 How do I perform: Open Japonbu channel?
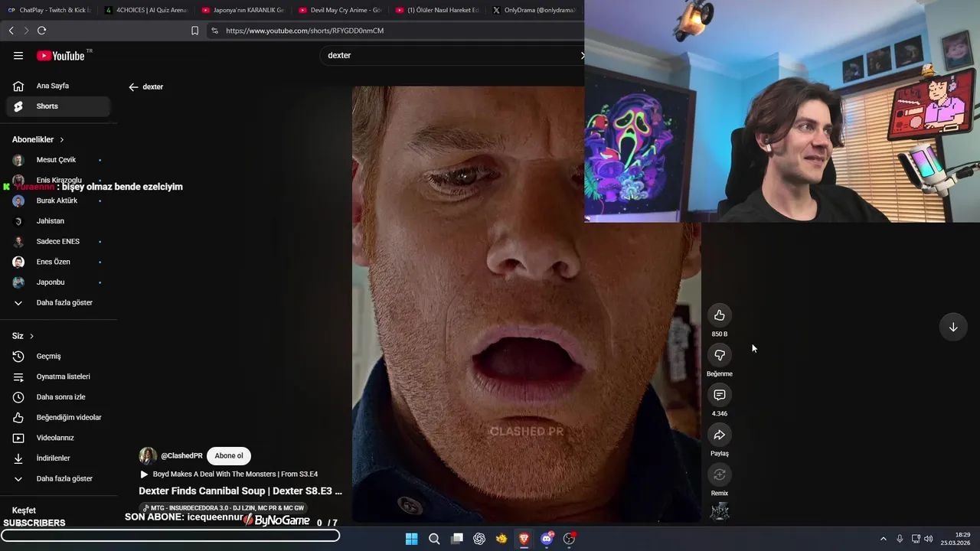click(59, 282)
